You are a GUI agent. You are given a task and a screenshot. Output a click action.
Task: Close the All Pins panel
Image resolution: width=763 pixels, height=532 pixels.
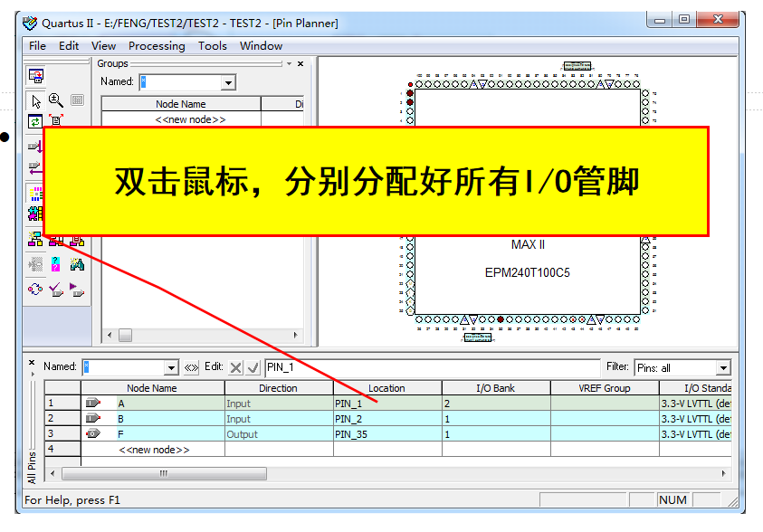(32, 362)
